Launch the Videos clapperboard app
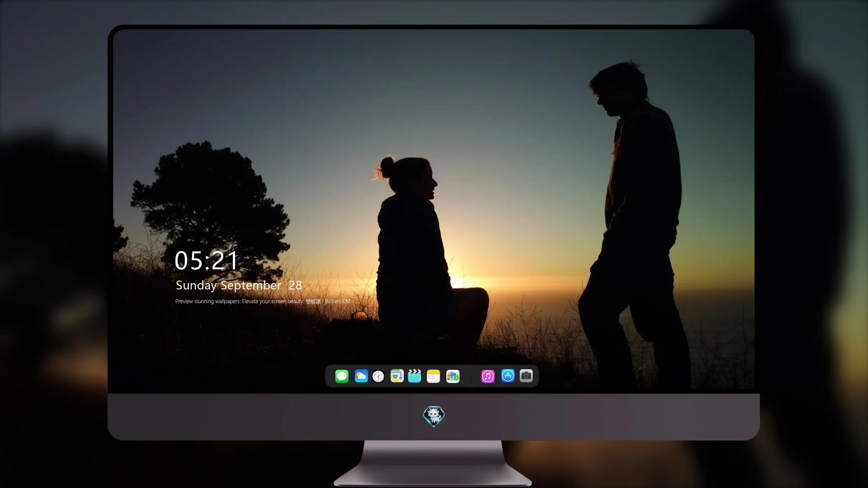The width and height of the screenshot is (868, 488). click(415, 376)
